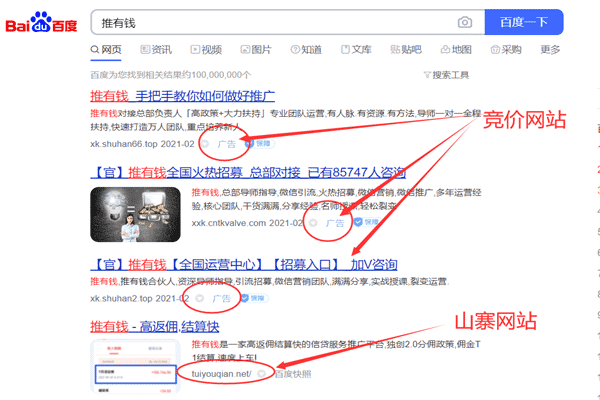Click the xk.shuhan2.top URL text
600x400 pixels.
tap(121, 298)
